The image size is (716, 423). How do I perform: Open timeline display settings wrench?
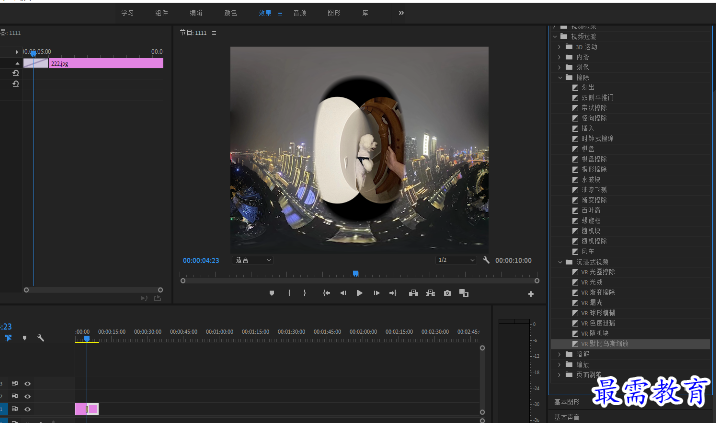pyautogui.click(x=40, y=338)
